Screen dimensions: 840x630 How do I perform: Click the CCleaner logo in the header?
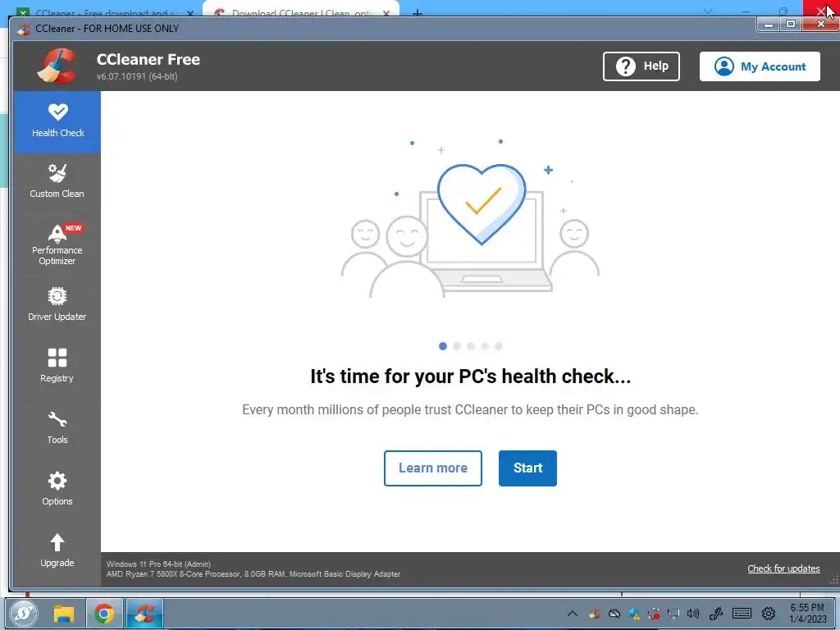coord(57,66)
